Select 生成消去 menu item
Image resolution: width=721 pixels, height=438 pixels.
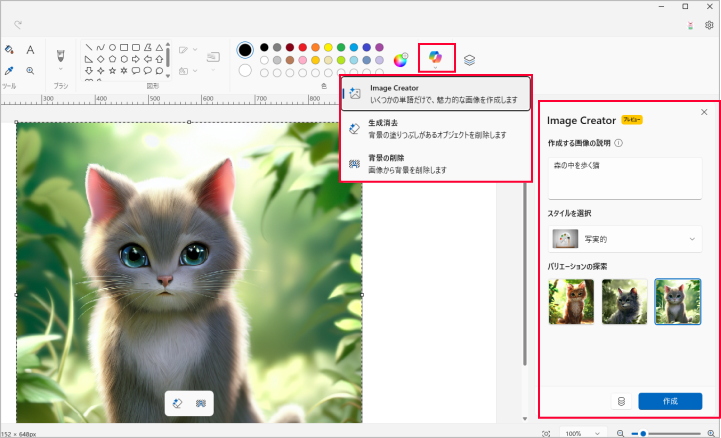tap(435, 128)
